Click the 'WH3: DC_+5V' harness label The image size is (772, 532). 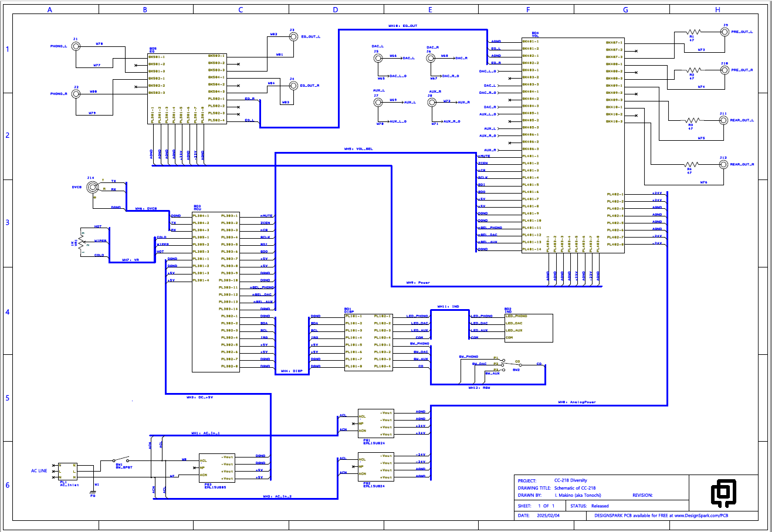point(199,397)
